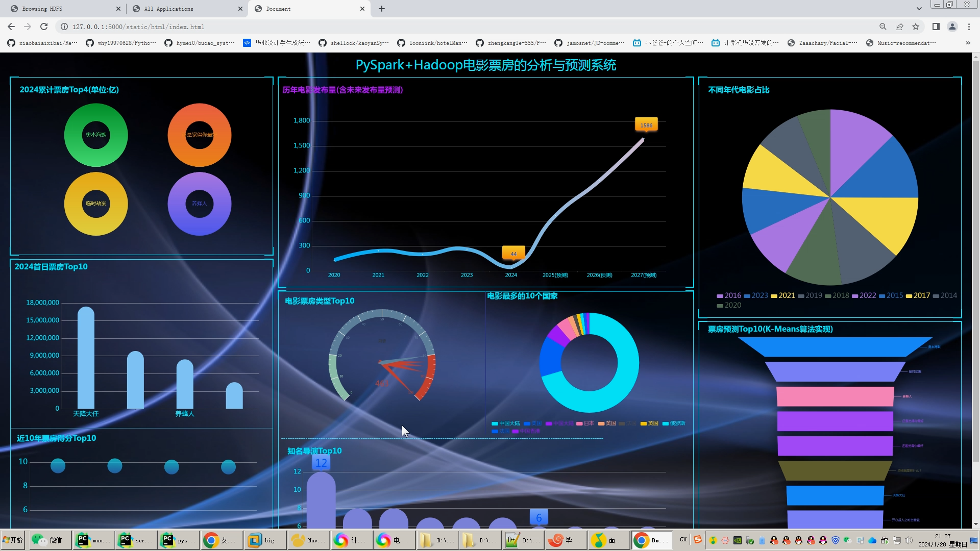Click the share page icon
This screenshot has width=980, height=551.
click(899, 27)
